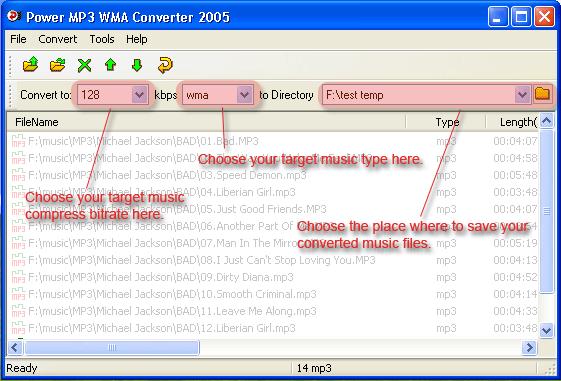The image size is (561, 381).
Task: Select the 09.Dirty Diana.mp3 file row
Action: [x=273, y=277]
